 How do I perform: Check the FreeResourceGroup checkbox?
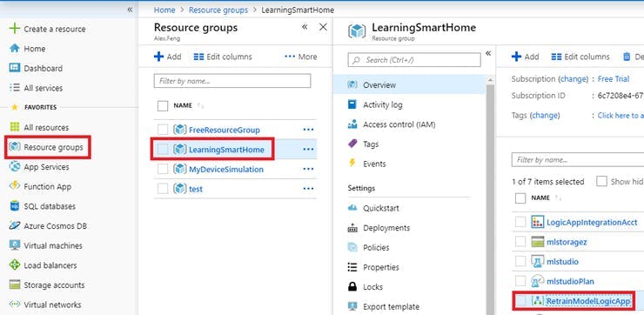pos(163,130)
